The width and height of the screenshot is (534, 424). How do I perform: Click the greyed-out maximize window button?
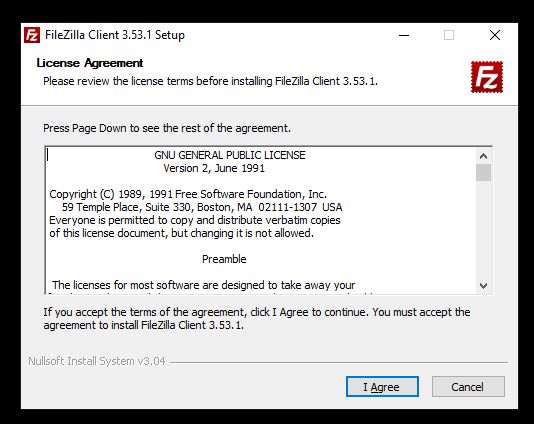pos(449,35)
